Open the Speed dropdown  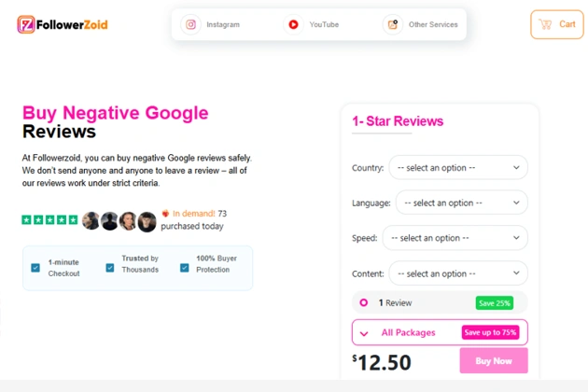tap(455, 238)
